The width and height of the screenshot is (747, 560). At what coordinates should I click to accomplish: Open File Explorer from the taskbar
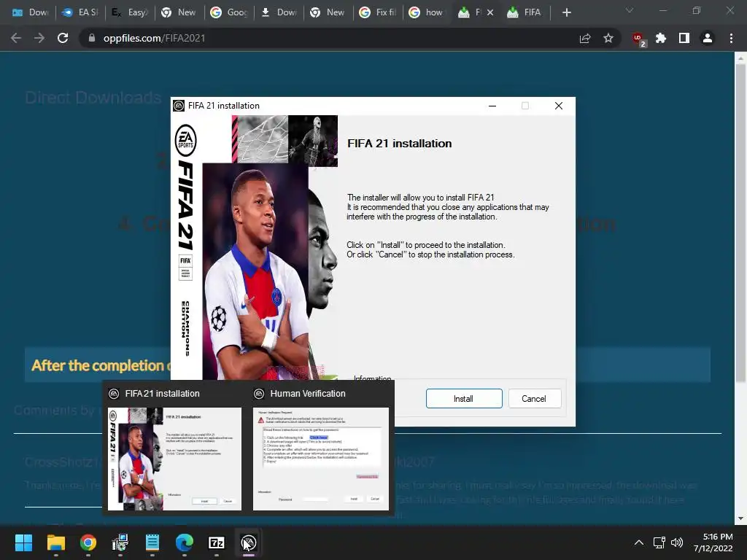pos(55,542)
